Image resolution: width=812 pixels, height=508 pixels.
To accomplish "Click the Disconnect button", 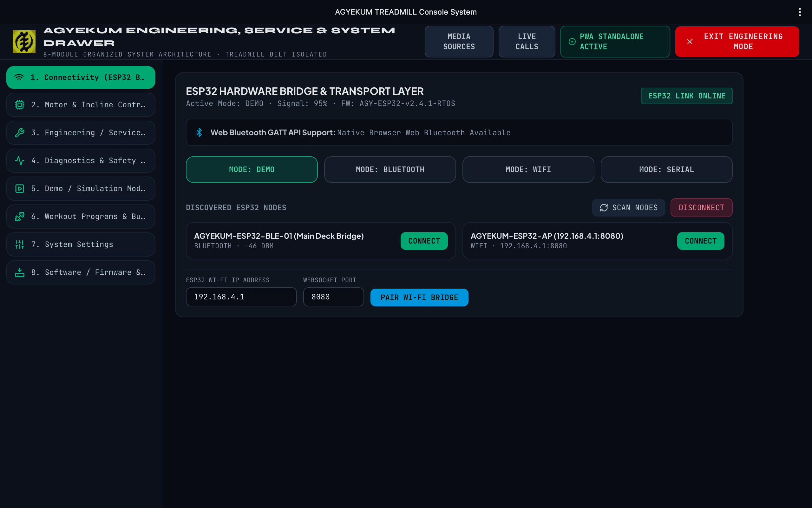I will (701, 208).
